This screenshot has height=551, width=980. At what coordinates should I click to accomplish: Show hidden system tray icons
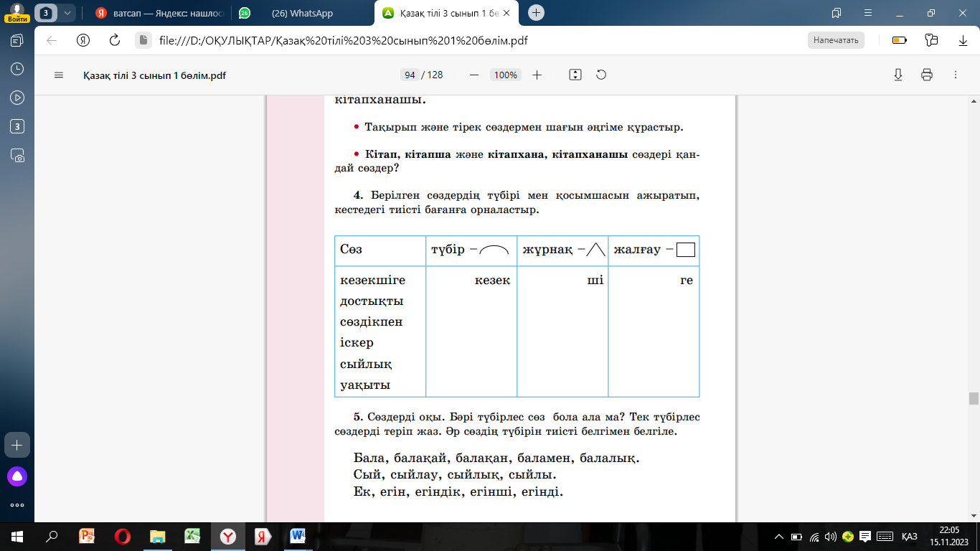click(x=779, y=537)
